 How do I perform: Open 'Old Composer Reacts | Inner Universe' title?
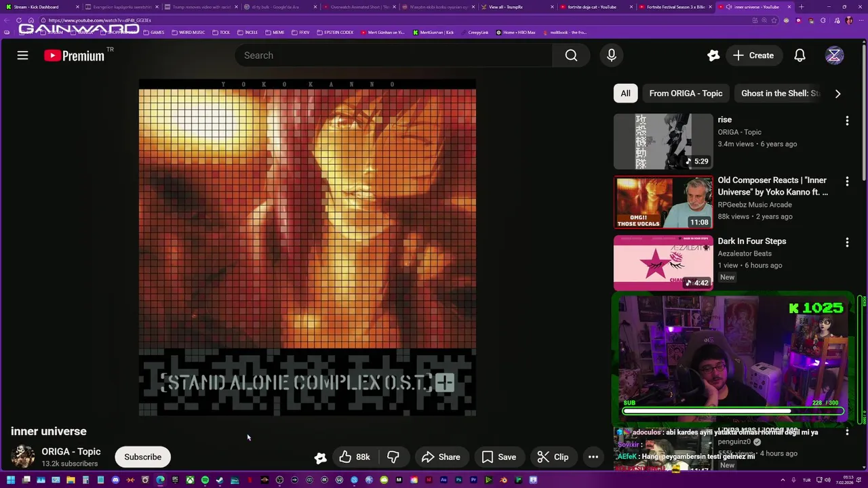(x=773, y=186)
